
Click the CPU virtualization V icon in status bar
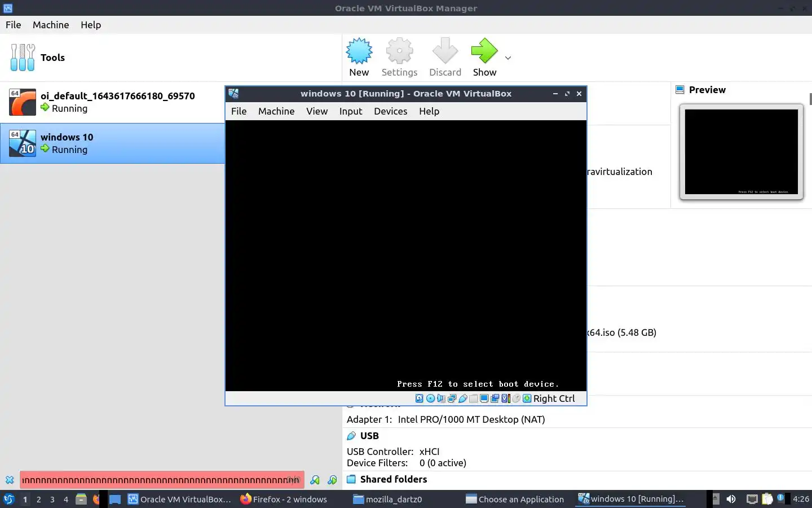(x=506, y=398)
